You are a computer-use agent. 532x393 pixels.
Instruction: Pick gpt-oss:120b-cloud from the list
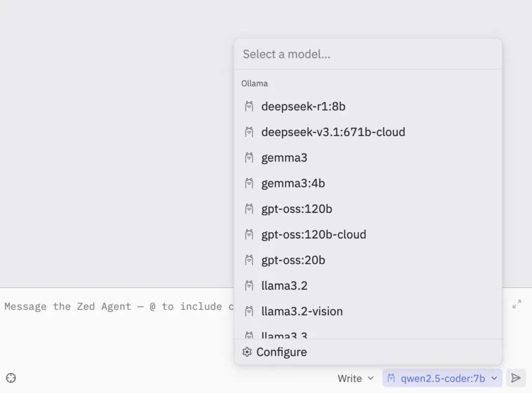(314, 235)
